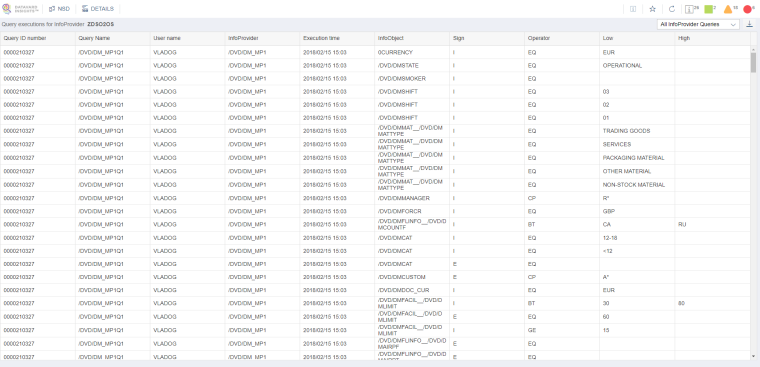
Task: Sort by Query ID number column header
Action: pos(38,38)
